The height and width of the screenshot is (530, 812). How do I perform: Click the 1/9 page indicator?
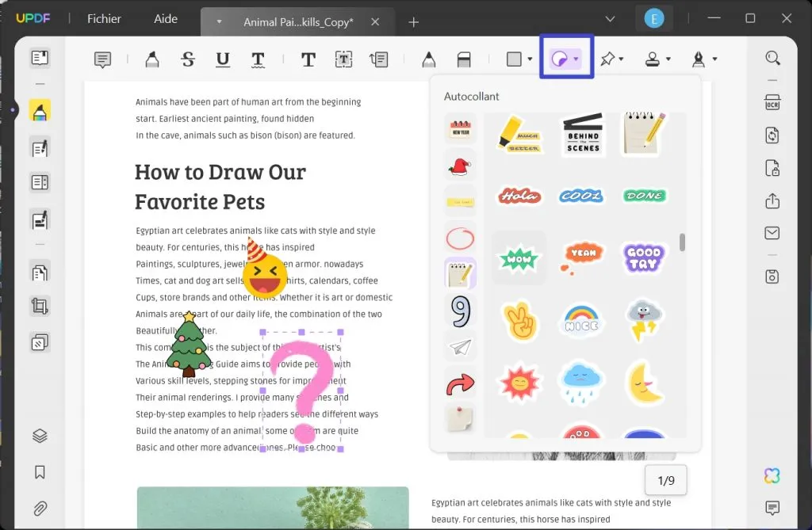[666, 480]
